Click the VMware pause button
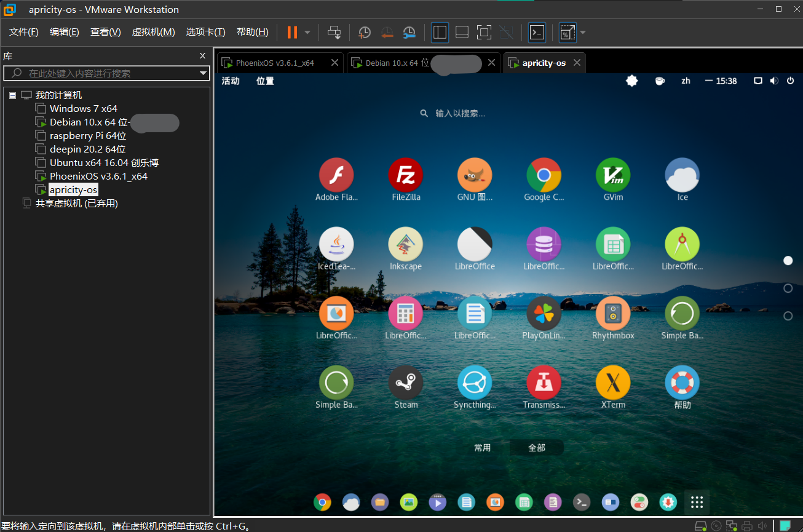 292,33
